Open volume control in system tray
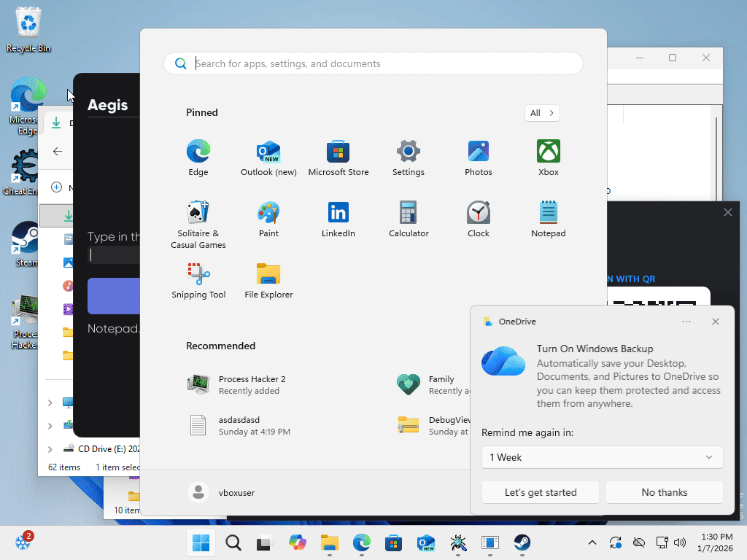Screen dimensions: 747x560 click(x=681, y=542)
